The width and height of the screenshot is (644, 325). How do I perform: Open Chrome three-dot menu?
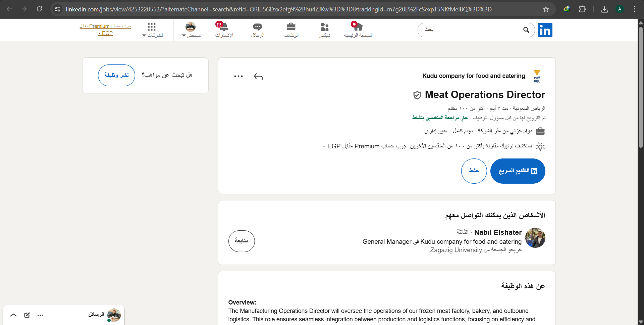pos(635,9)
